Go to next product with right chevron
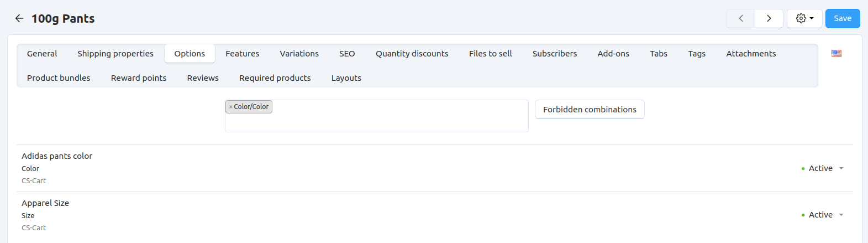The width and height of the screenshot is (868, 243). pos(769,18)
